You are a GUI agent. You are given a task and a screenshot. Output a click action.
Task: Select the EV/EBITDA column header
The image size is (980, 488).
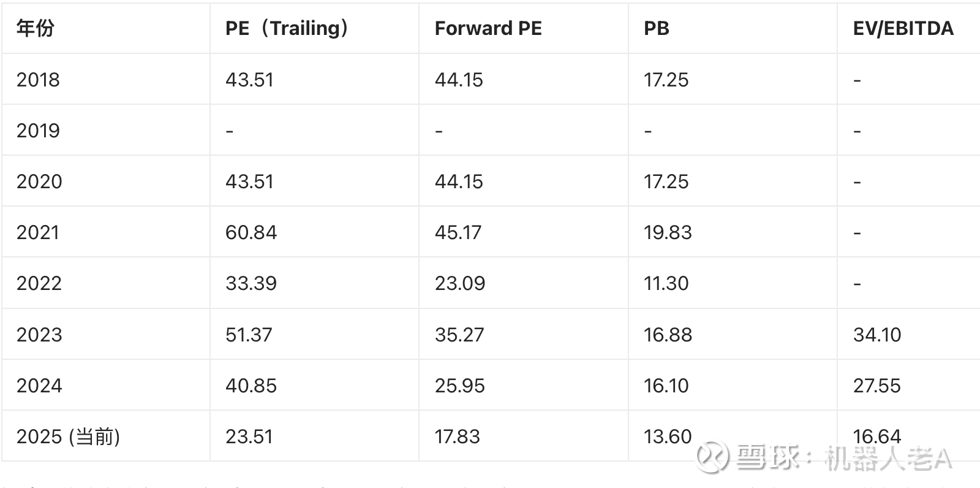[903, 28]
